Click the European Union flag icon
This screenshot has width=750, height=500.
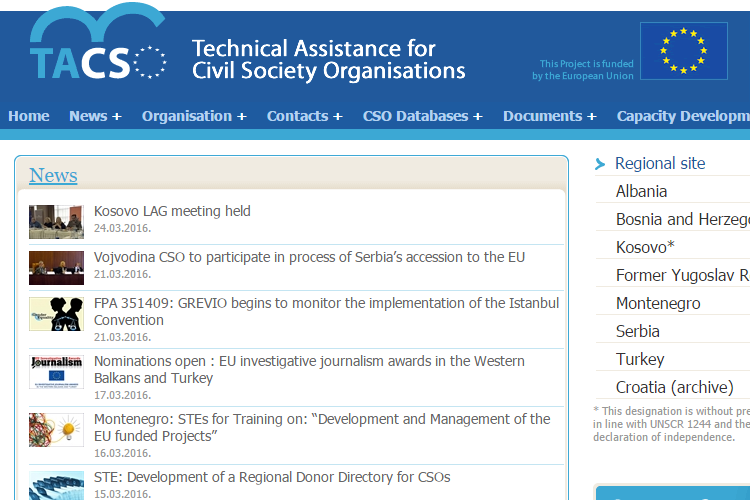pyautogui.click(x=684, y=51)
